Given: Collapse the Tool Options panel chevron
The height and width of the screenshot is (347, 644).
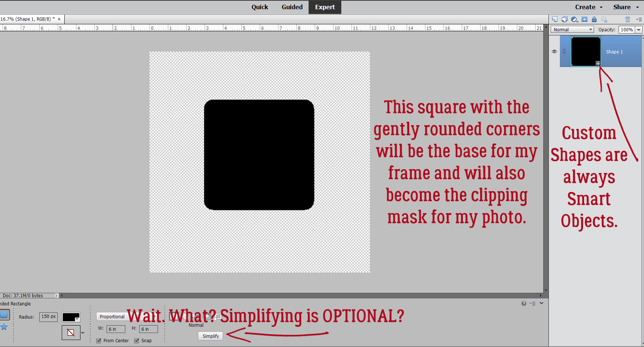Looking at the screenshot, I should tap(541, 303).
